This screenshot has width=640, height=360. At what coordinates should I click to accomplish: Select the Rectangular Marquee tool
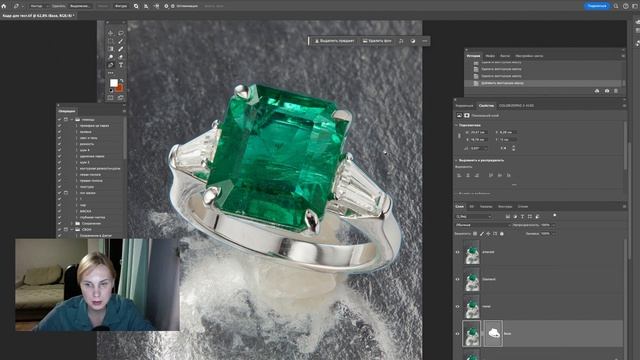(111, 41)
